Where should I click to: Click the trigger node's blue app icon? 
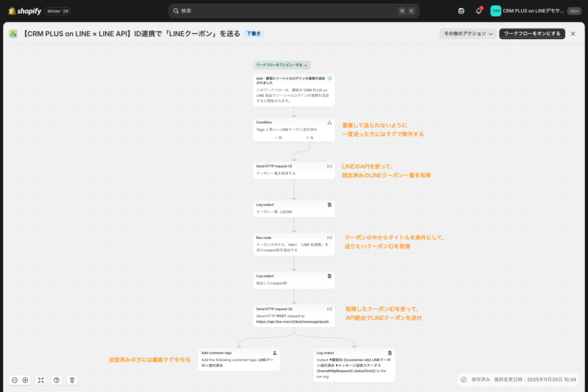click(x=329, y=79)
